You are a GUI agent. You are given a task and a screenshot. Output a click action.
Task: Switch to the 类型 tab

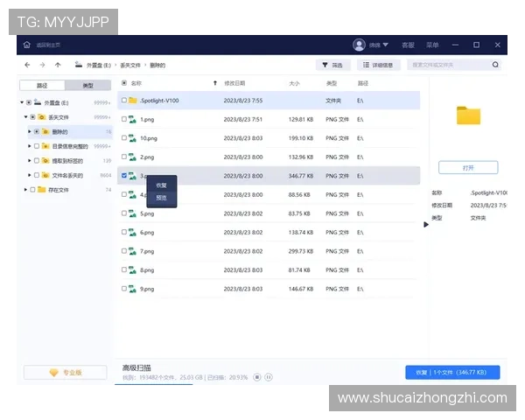(87, 86)
